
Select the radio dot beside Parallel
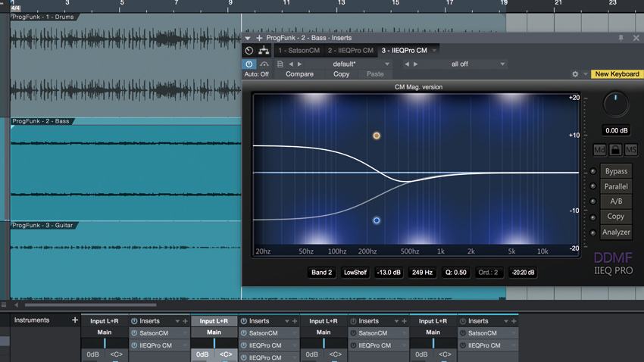592,186
